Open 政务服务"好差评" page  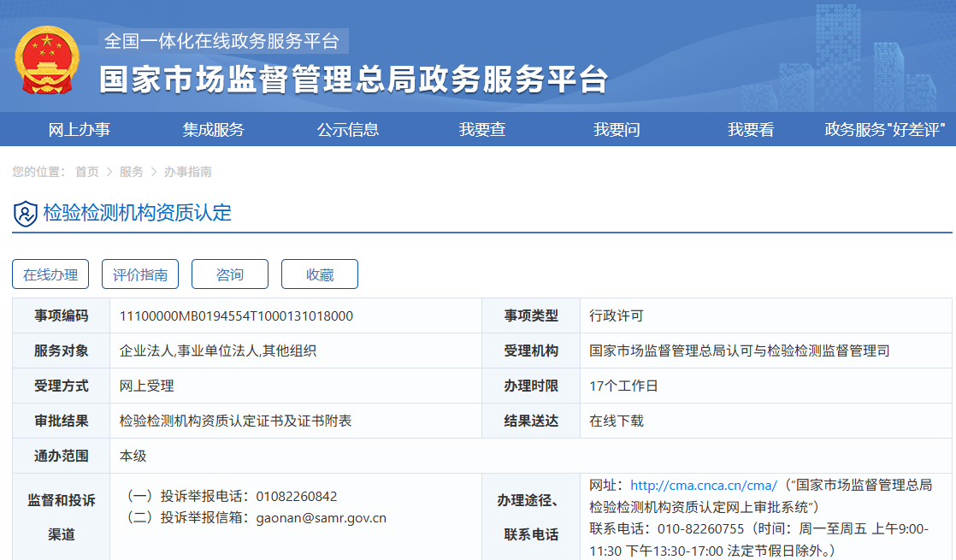(884, 130)
